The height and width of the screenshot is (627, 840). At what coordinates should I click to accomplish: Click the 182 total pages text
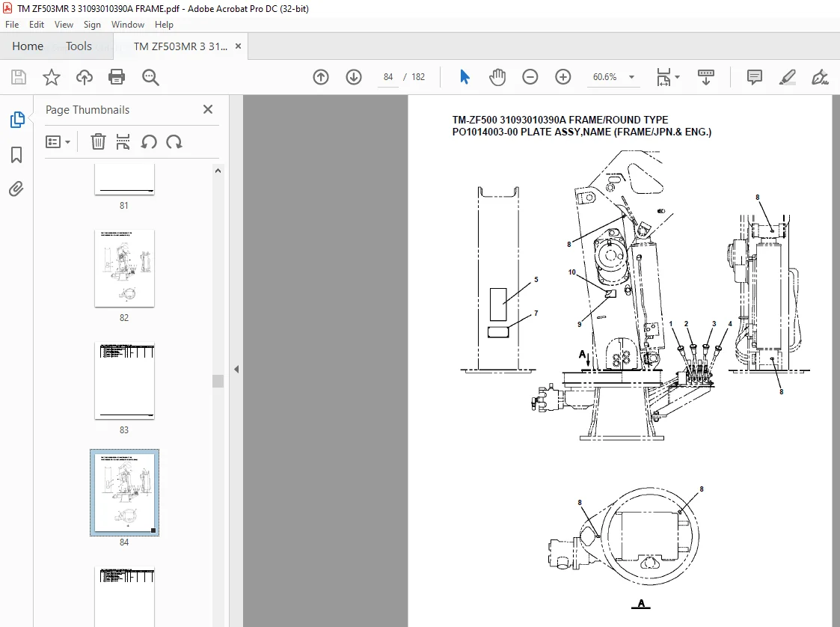[x=418, y=77]
